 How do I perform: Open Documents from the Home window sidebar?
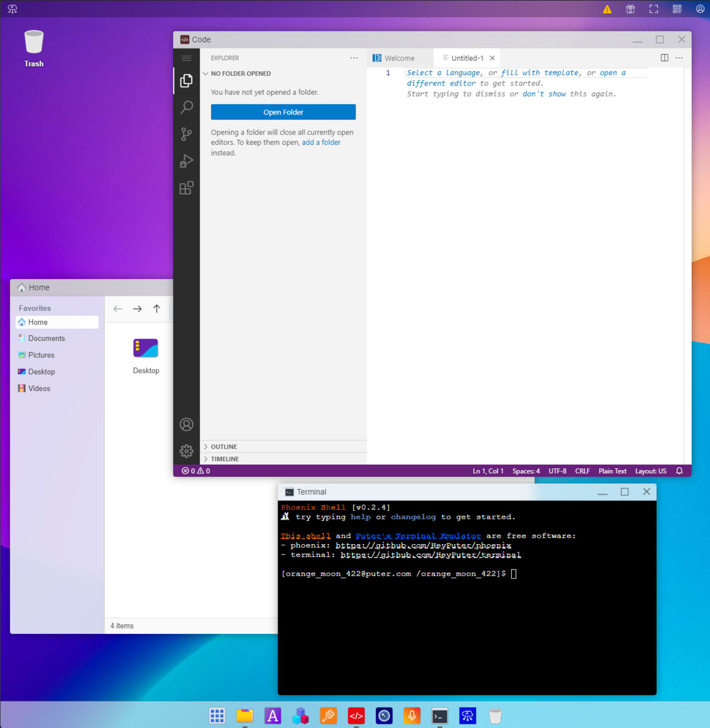[45, 338]
